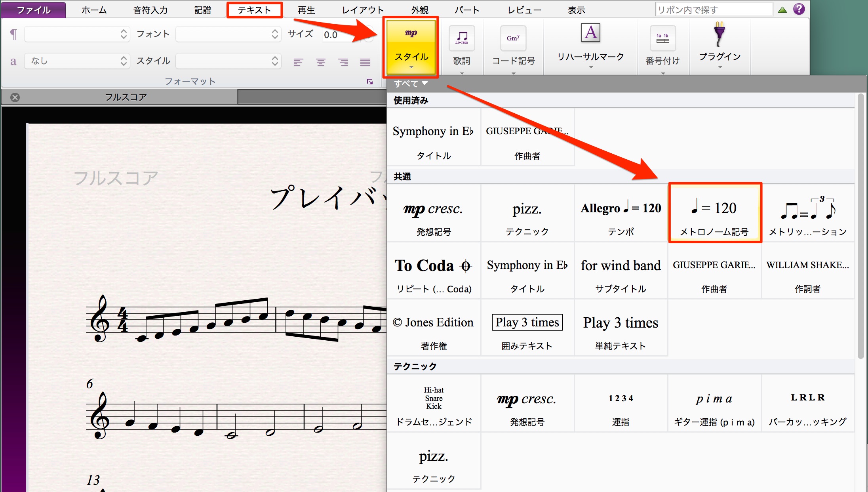Choose the テンポ Allegro text style
868x492 pixels.
click(x=621, y=213)
